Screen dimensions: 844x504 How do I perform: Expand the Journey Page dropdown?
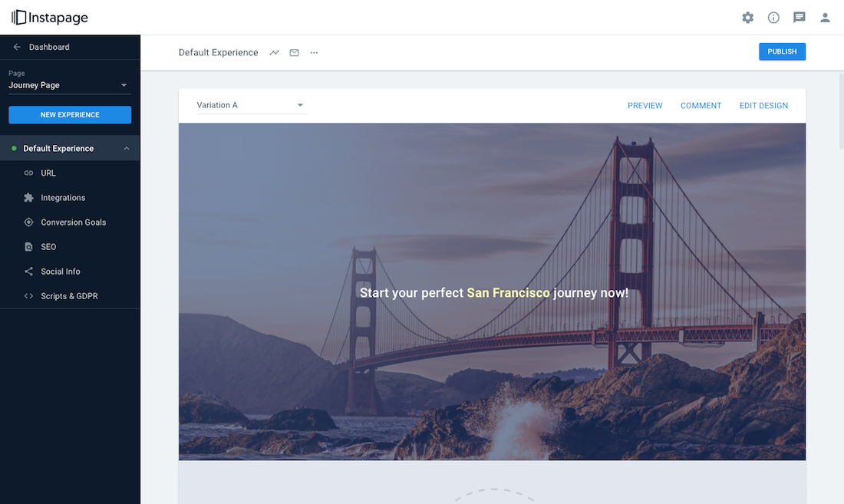click(69, 85)
